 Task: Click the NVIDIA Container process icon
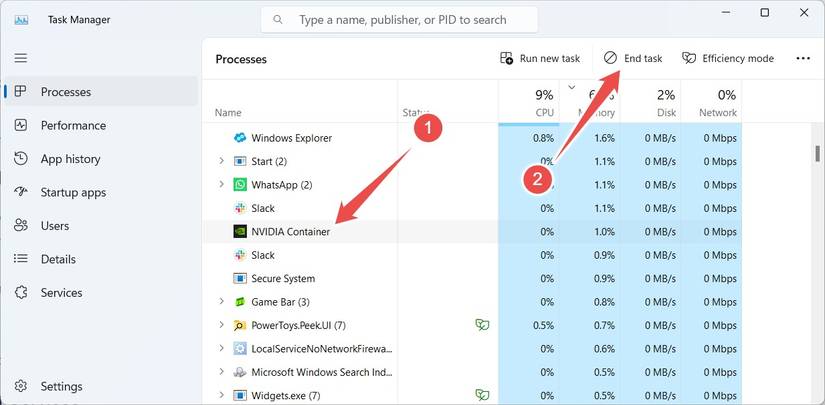pyautogui.click(x=240, y=232)
